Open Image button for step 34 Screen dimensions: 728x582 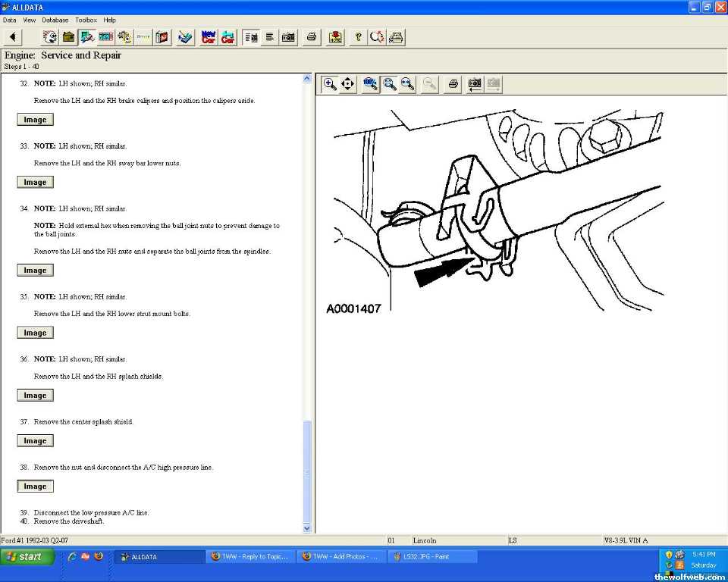pyautogui.click(x=35, y=271)
